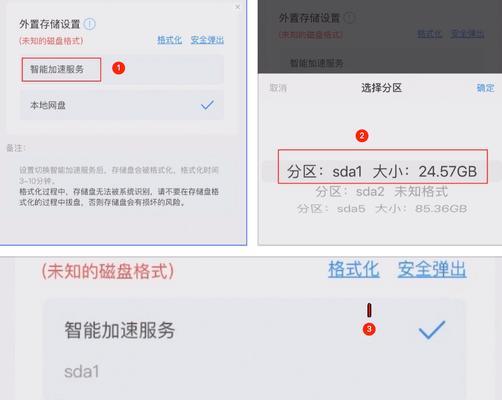Click the red step 2 marker
Screen dimensions: 502x400
point(362,136)
